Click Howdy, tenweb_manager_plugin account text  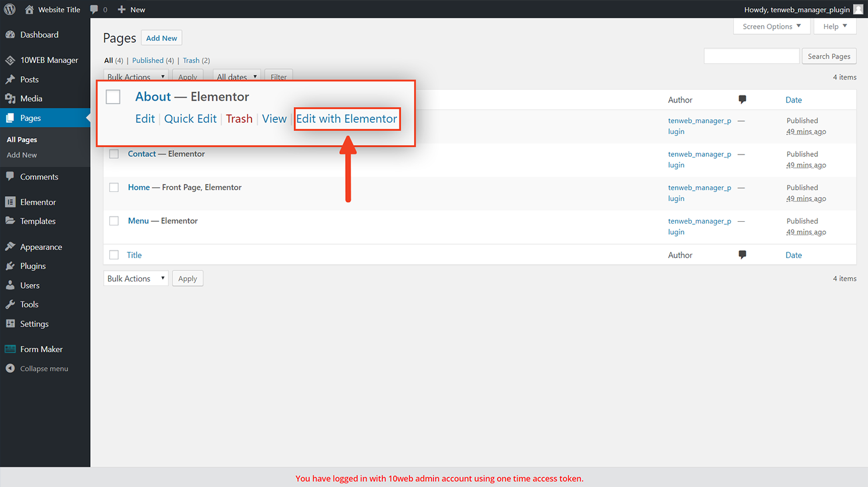tap(797, 9)
